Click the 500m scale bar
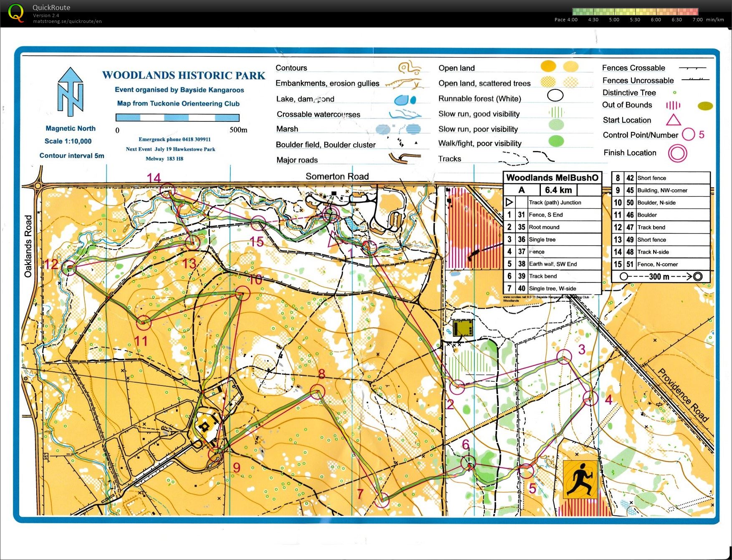The image size is (732, 560). [177, 118]
